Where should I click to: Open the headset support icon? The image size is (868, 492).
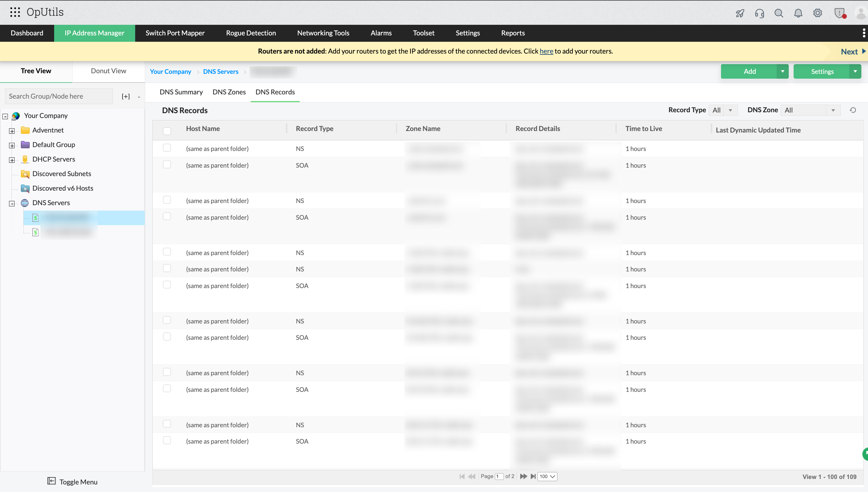pos(759,13)
